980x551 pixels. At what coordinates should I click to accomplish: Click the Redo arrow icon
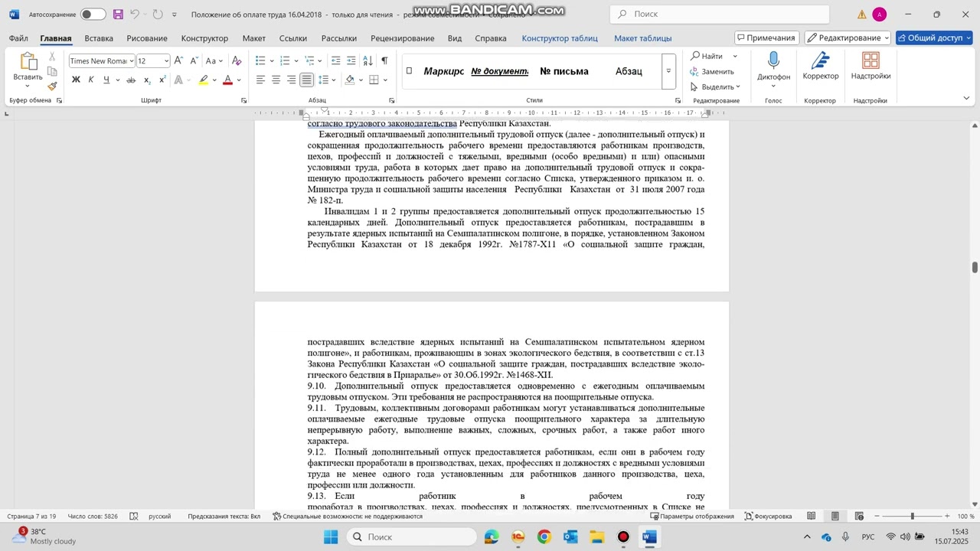point(158,15)
